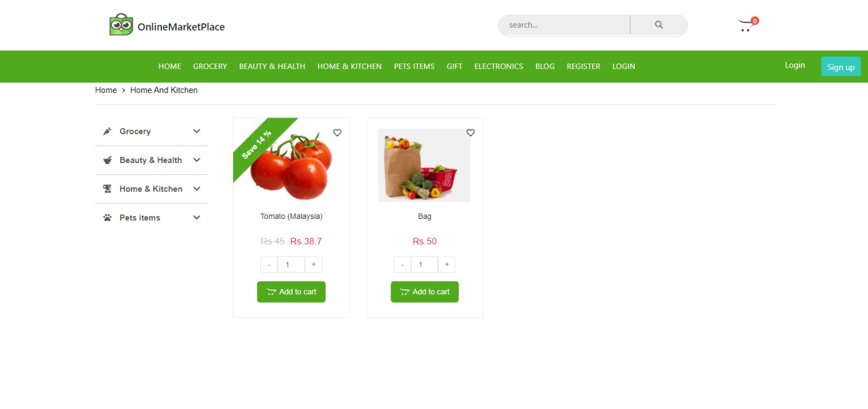Add Tomato (Malaysia) to wishlist heart
This screenshot has width=868, height=409.
[x=337, y=133]
